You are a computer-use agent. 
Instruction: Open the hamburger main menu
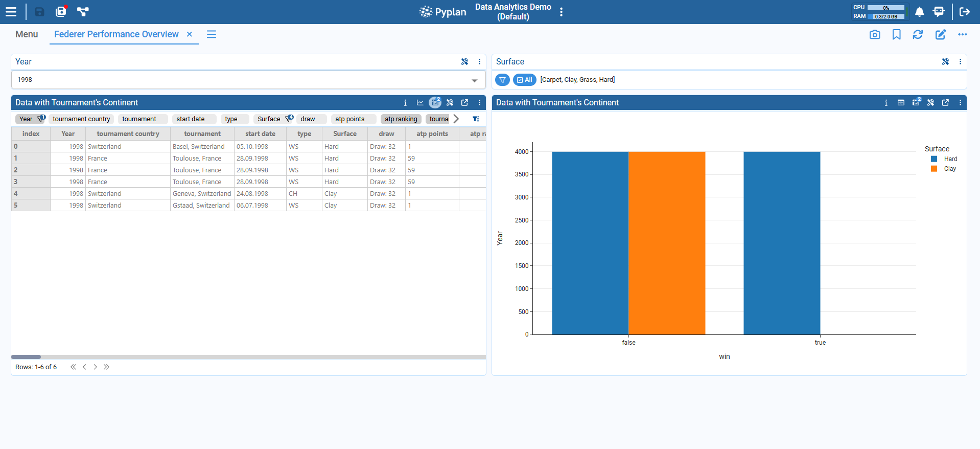(11, 12)
